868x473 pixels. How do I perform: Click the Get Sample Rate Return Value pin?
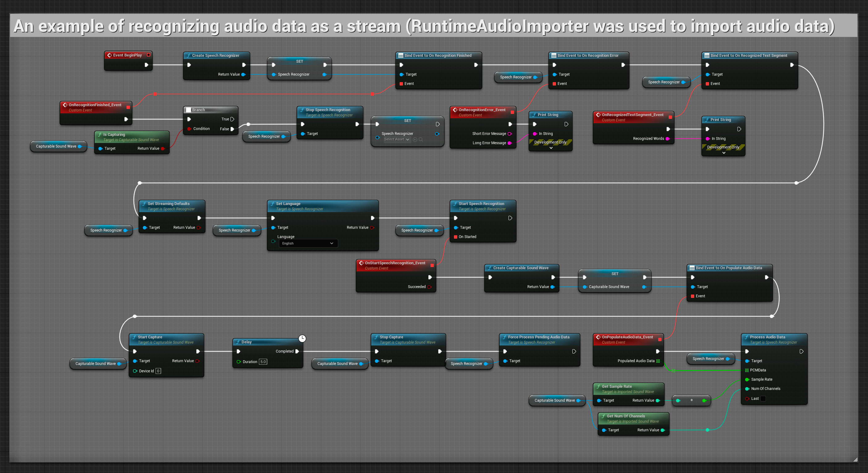coord(658,400)
